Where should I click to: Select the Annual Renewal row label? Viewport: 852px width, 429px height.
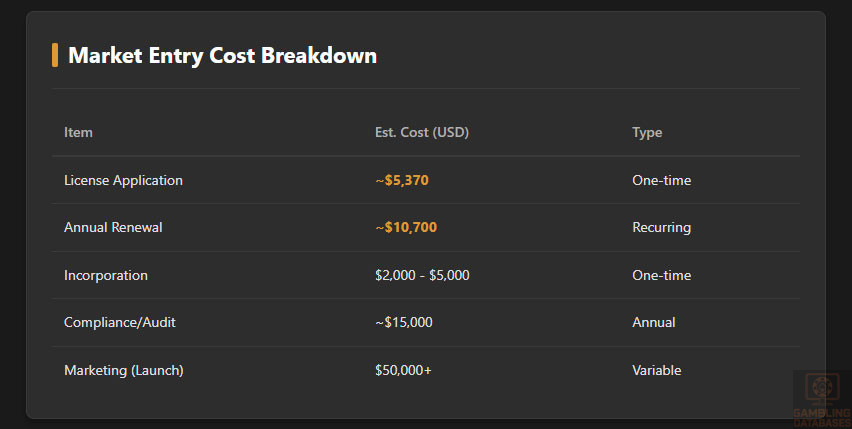pyautogui.click(x=113, y=228)
